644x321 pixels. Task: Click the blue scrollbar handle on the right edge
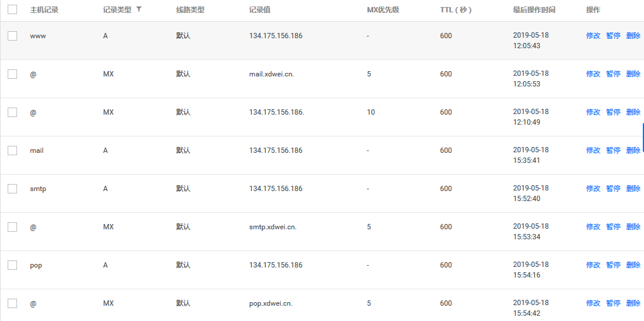click(643, 138)
